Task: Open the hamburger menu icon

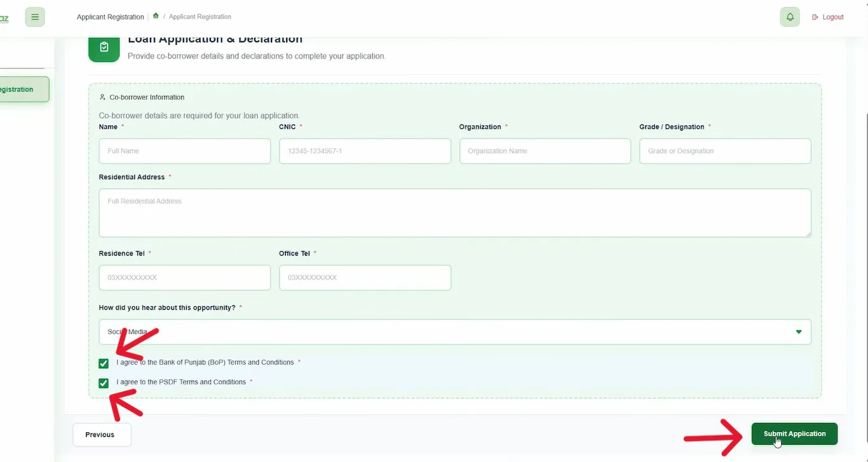Action: click(x=35, y=17)
